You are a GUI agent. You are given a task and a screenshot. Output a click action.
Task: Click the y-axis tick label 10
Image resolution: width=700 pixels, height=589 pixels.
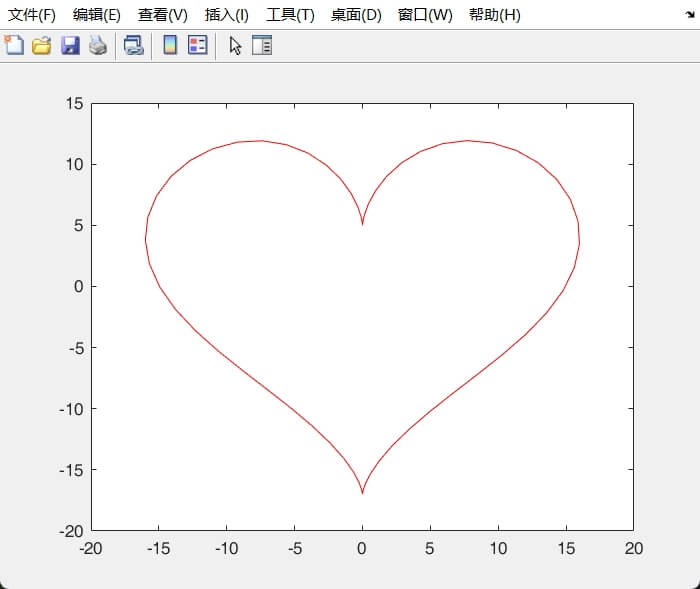75,165
